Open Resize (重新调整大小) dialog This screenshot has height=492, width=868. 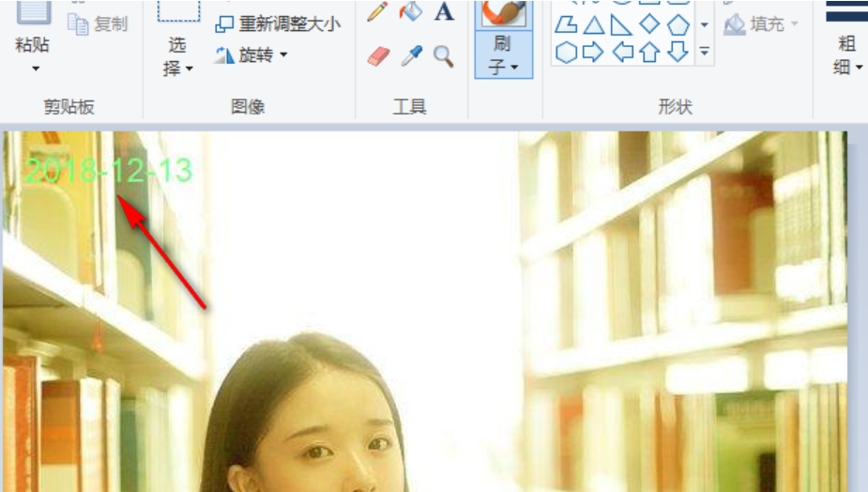coord(278,23)
